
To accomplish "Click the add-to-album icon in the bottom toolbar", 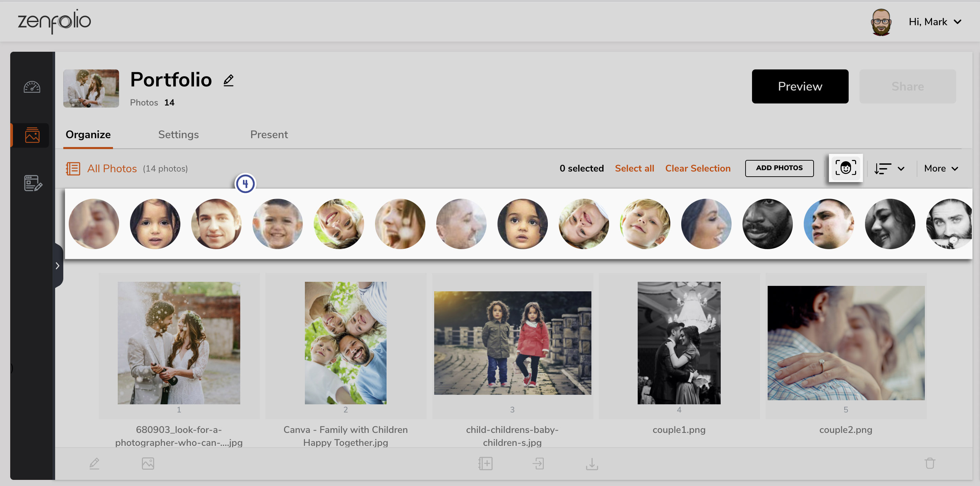I will [x=486, y=464].
